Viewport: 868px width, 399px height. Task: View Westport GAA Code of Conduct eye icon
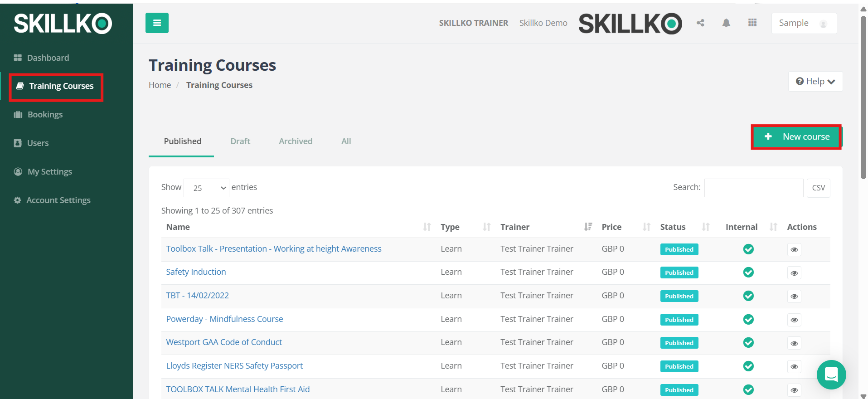click(794, 343)
